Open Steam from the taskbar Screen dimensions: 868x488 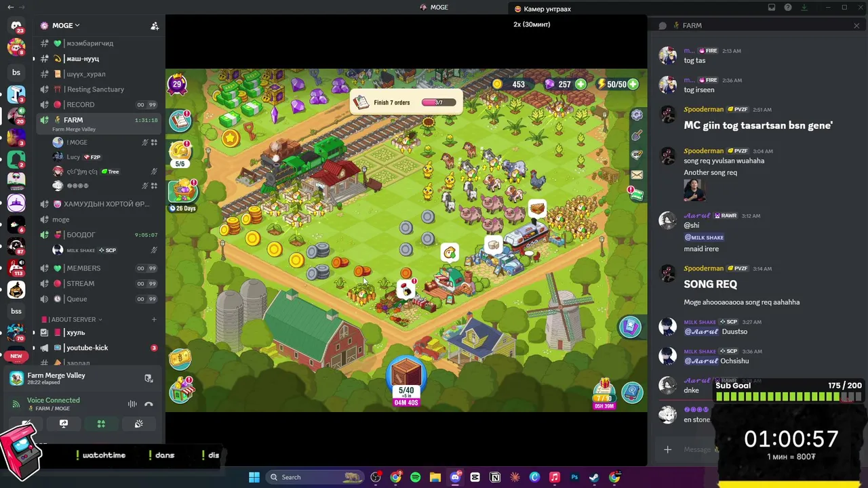594,477
